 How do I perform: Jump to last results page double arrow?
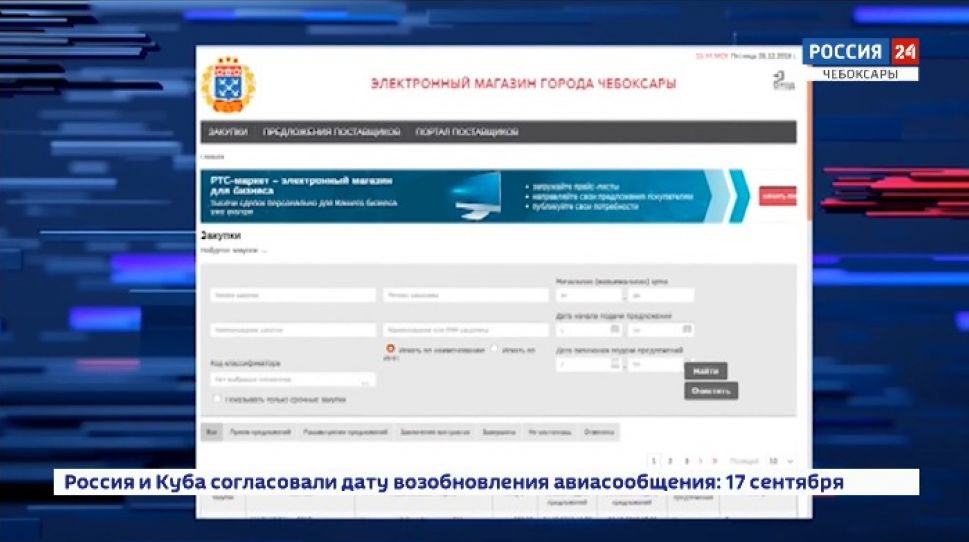715,461
